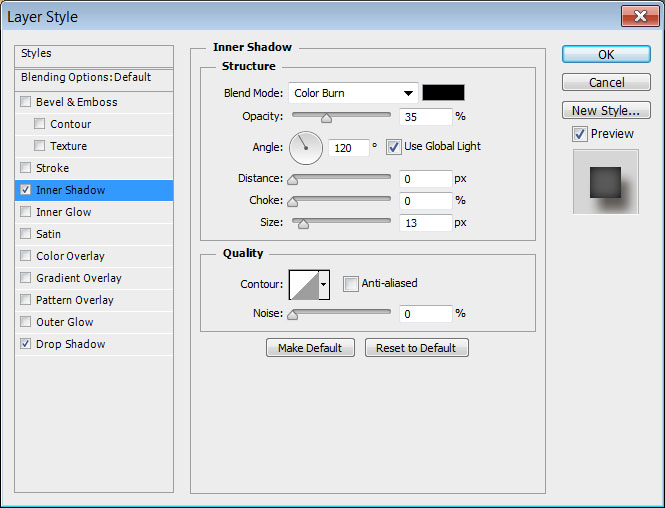Select Blending Options: Default

point(86,77)
